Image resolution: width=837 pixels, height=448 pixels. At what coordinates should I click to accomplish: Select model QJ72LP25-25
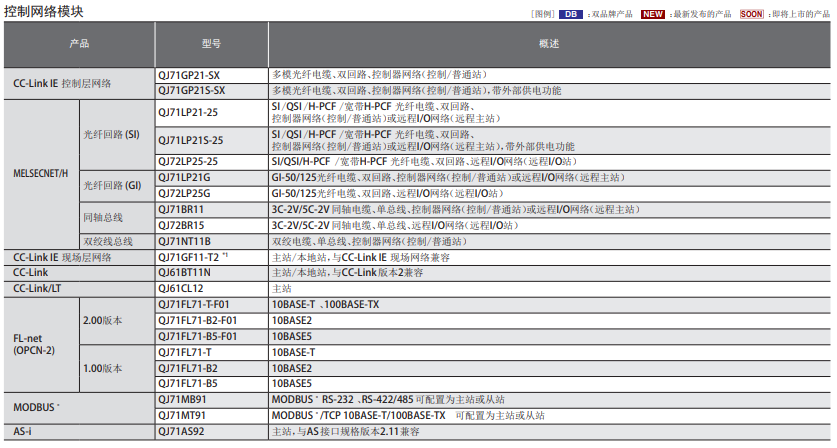click(x=188, y=161)
